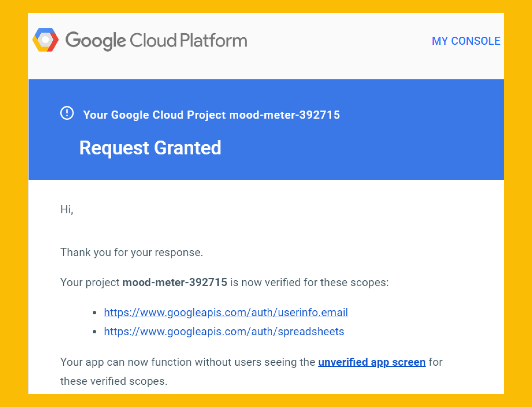Click banner text 'Your Google Cloud Project mood-meter-392715'
The width and height of the screenshot is (532, 407).
point(212,115)
